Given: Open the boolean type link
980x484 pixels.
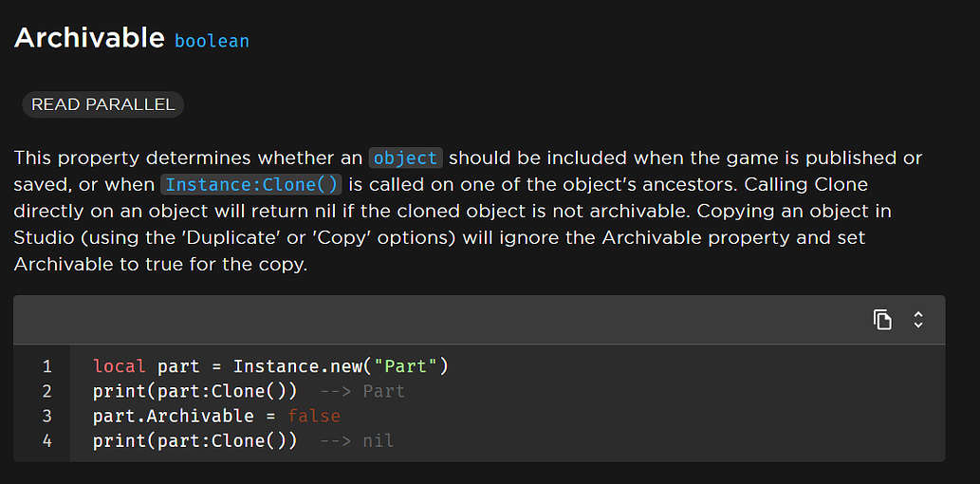Looking at the screenshot, I should [212, 41].
